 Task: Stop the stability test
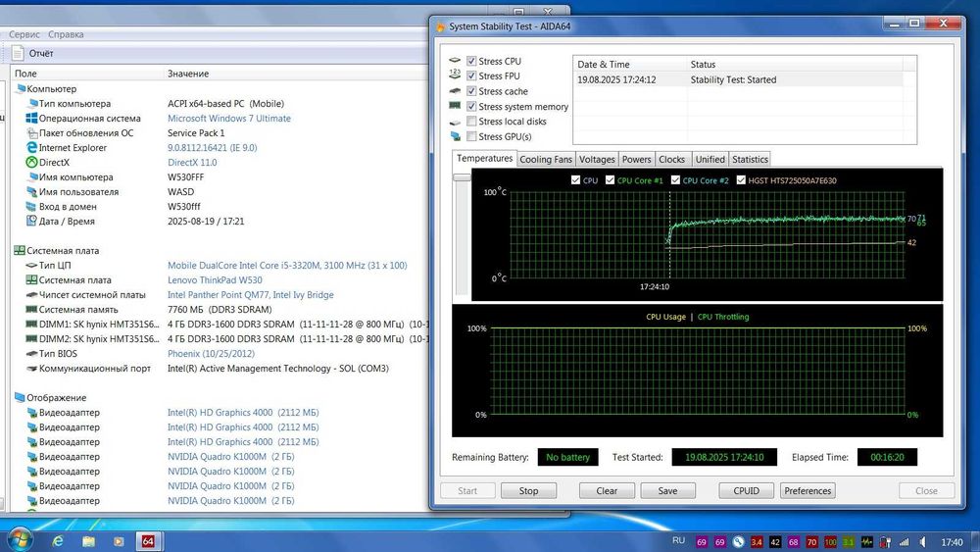528,491
